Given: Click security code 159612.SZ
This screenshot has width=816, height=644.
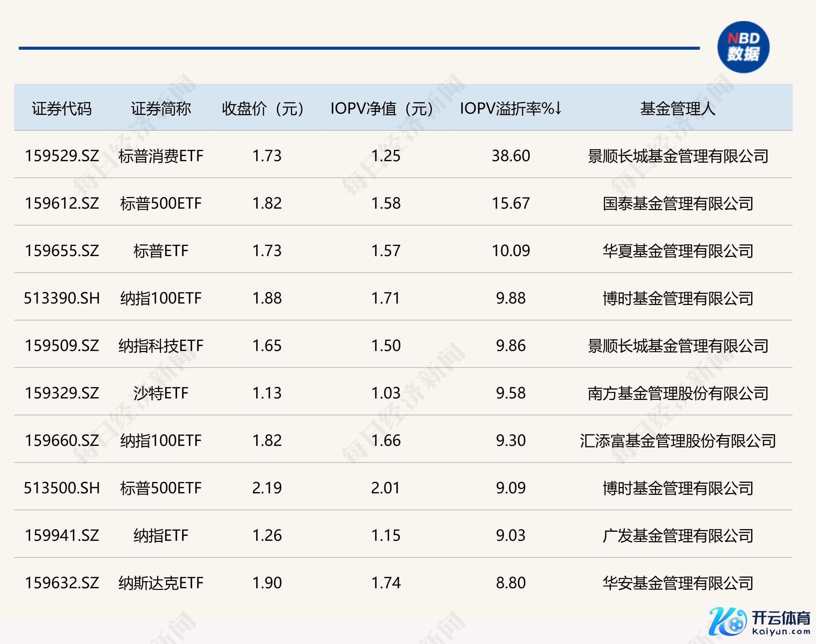Looking at the screenshot, I should point(62,203).
